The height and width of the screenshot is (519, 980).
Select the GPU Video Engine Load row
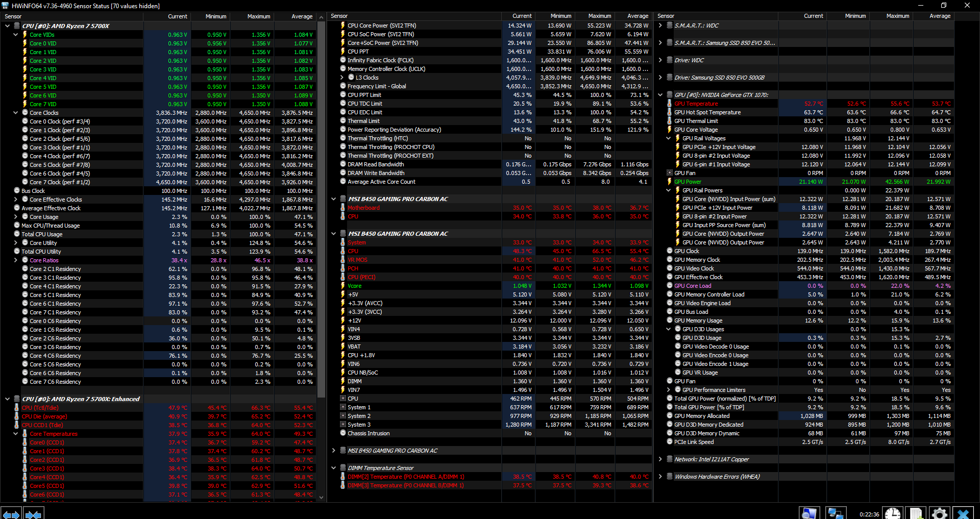click(x=805, y=303)
